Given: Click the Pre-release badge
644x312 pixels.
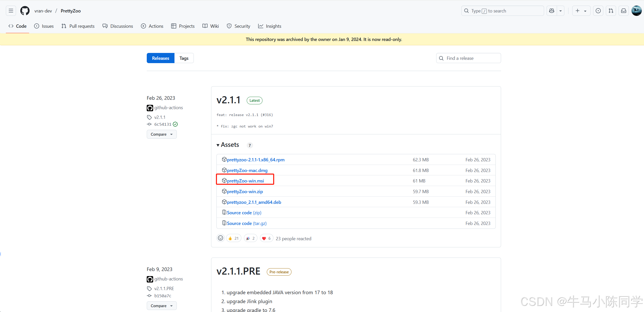Looking at the screenshot, I should 279,272.
